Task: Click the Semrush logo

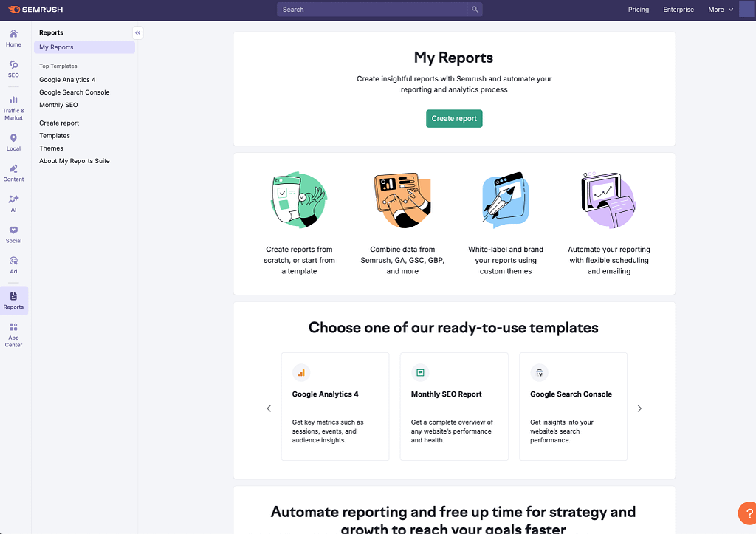Action: pos(35,9)
